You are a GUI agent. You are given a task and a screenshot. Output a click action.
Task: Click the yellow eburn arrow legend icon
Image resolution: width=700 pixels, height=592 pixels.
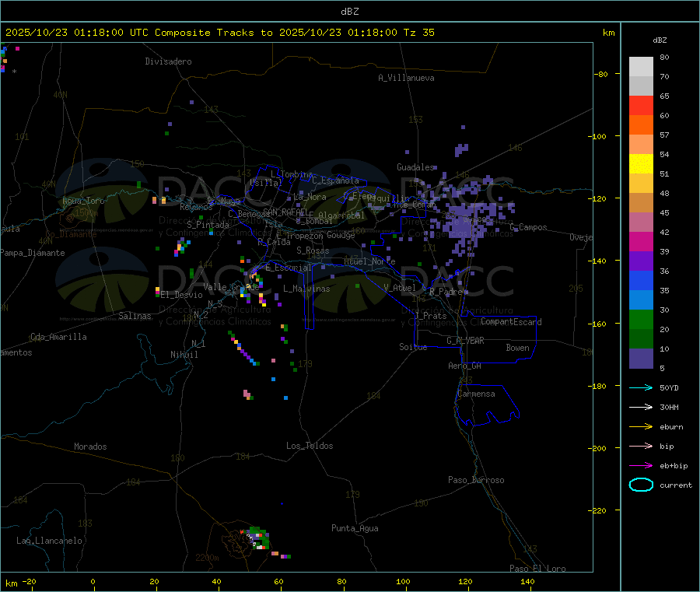pyautogui.click(x=641, y=426)
